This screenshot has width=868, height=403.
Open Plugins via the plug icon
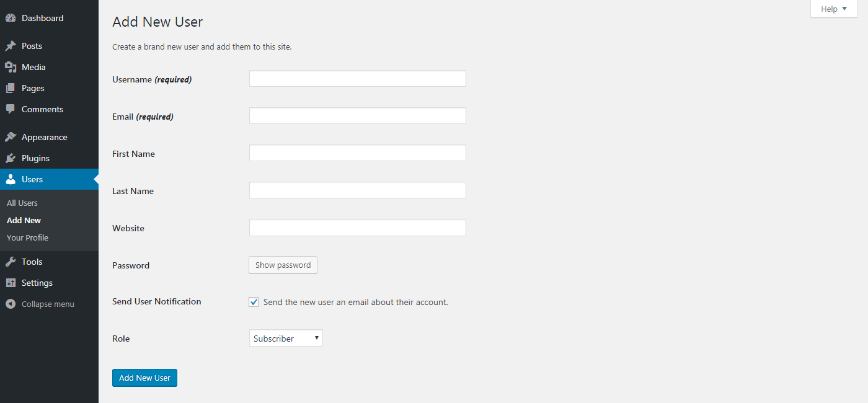click(x=11, y=157)
